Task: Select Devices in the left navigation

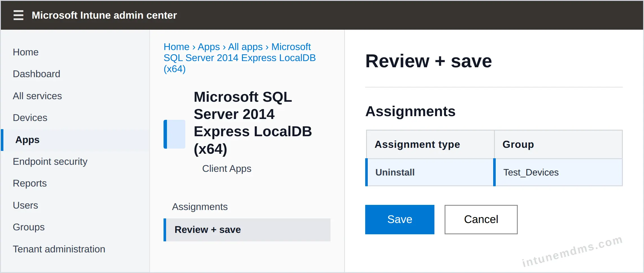Action: (30, 118)
